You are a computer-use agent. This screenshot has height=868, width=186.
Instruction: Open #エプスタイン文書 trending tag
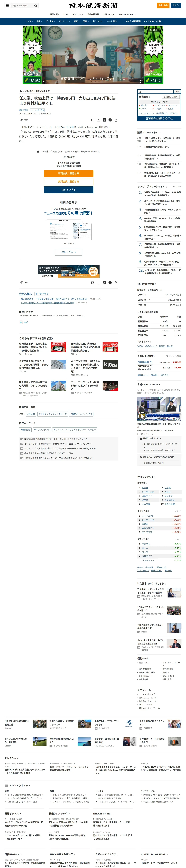(x=152, y=21)
